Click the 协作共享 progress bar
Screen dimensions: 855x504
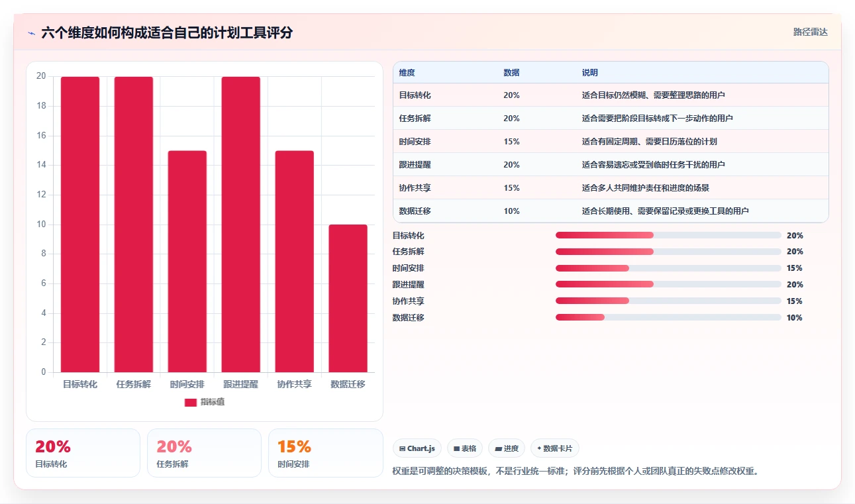pos(669,301)
